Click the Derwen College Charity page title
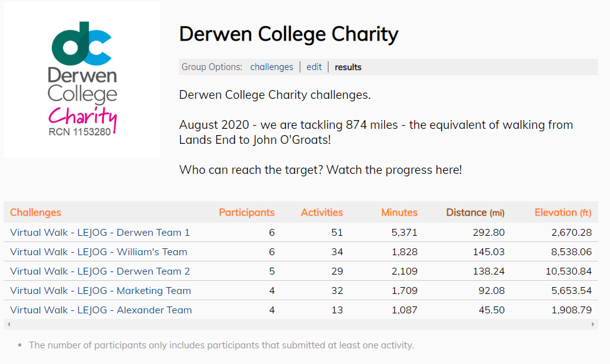Image resolution: width=610 pixels, height=364 pixels. [x=288, y=34]
